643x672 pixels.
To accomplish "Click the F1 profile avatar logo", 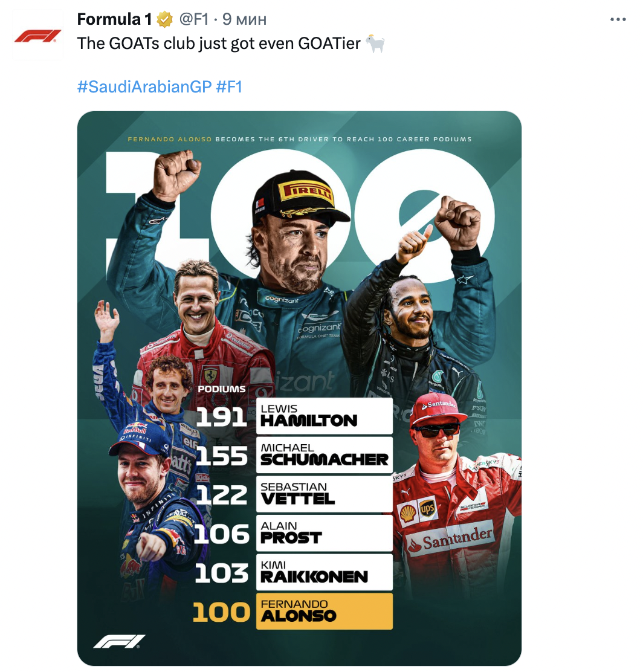I will [x=38, y=37].
